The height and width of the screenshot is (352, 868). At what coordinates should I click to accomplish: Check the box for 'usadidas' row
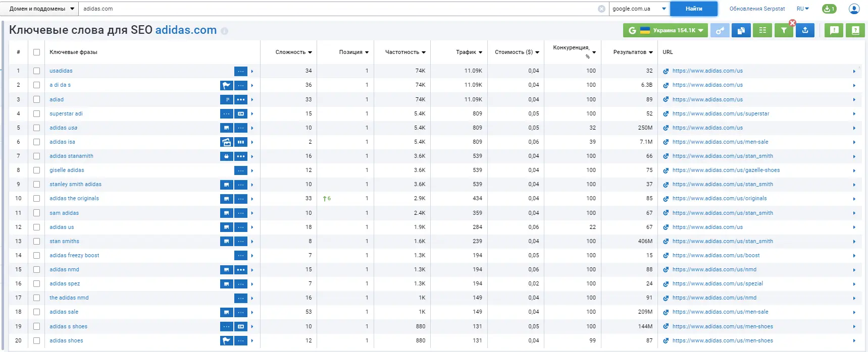pos(36,71)
